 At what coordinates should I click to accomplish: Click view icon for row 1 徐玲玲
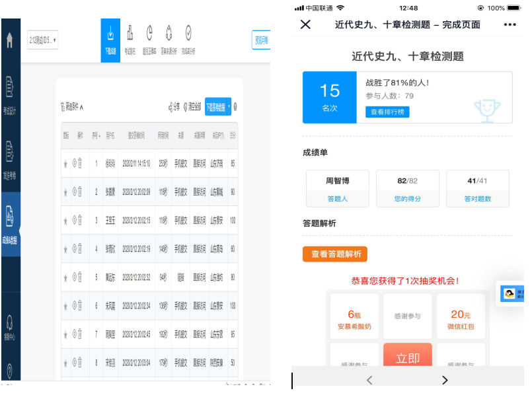pyautogui.click(x=74, y=163)
